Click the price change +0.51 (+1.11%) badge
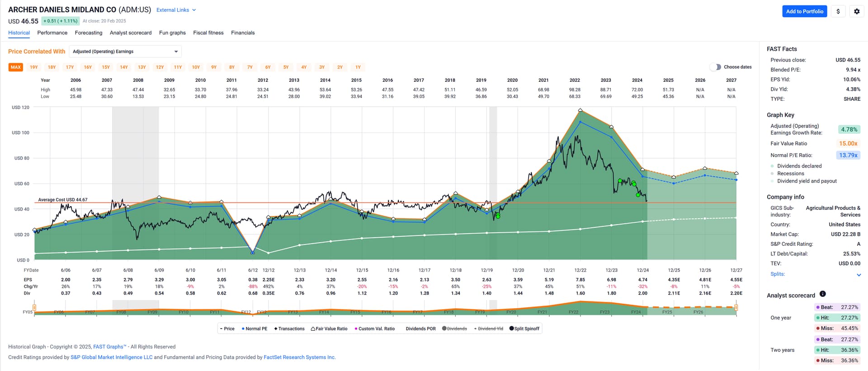Viewport: 868px width, 371px height. point(61,21)
